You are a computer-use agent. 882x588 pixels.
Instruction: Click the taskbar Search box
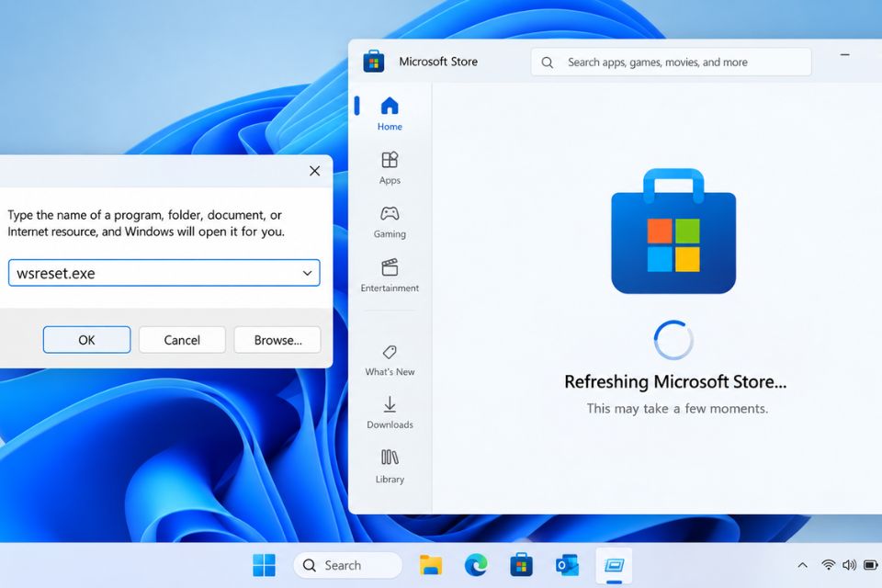(x=347, y=565)
